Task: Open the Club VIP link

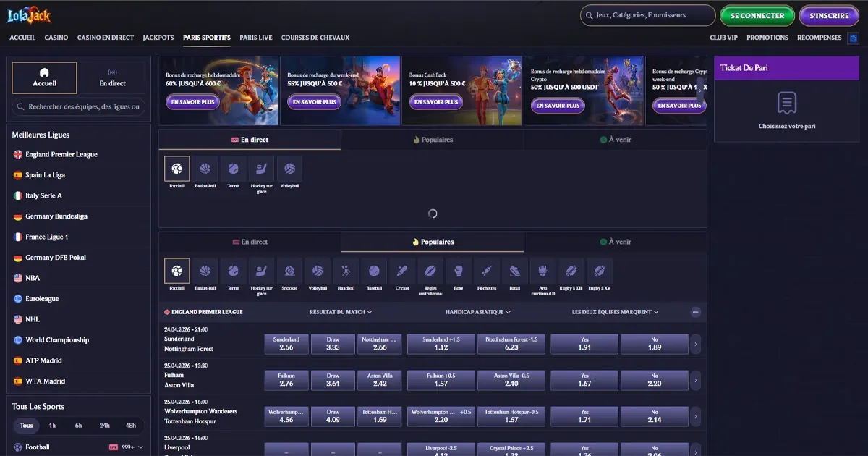Action: (723, 38)
